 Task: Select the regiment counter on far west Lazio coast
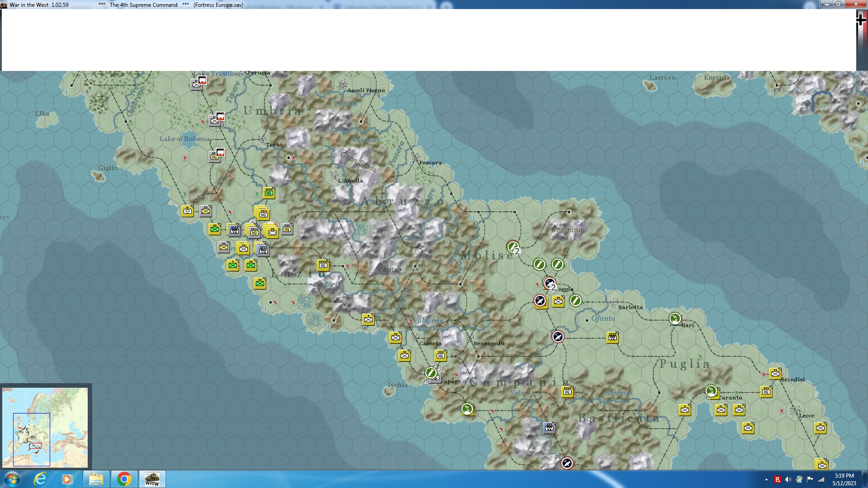click(188, 211)
